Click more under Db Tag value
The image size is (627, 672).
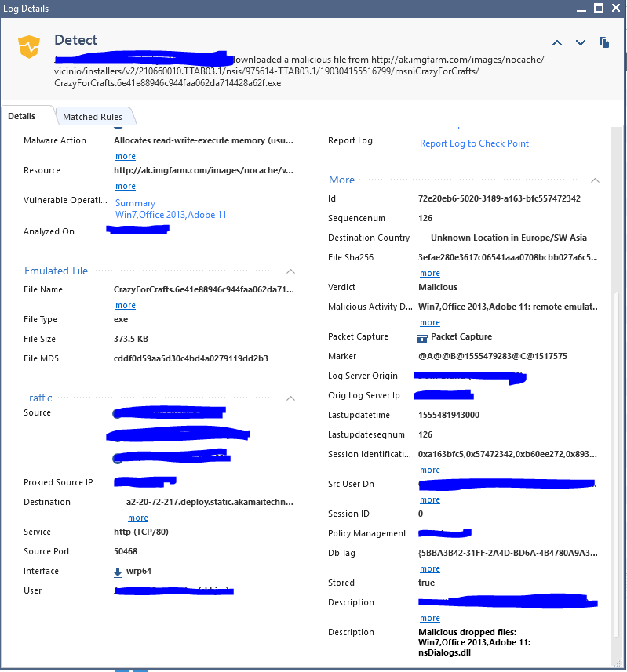tap(430, 569)
